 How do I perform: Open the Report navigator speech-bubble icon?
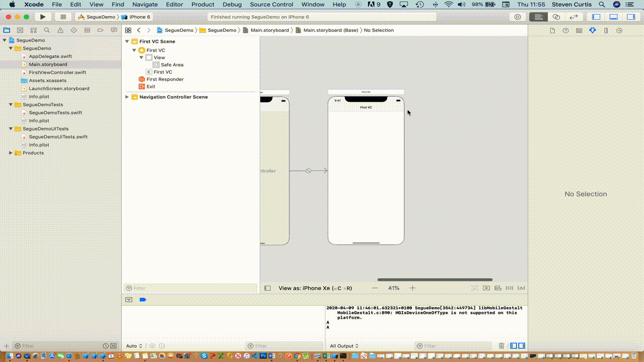[114, 30]
